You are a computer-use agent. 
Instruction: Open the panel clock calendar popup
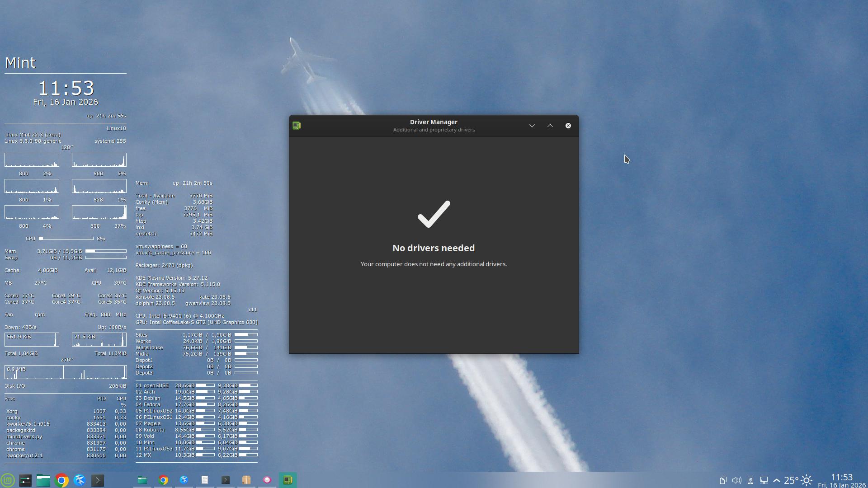coord(841,480)
